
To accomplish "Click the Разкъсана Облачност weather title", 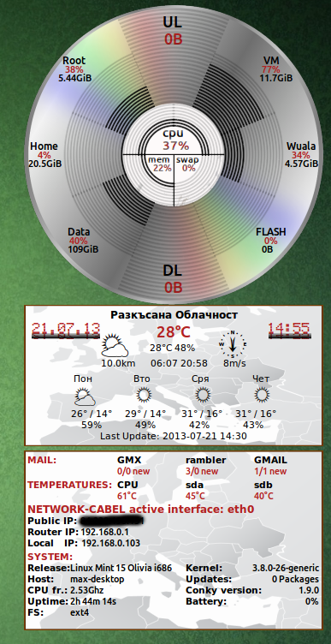I will [x=174, y=315].
